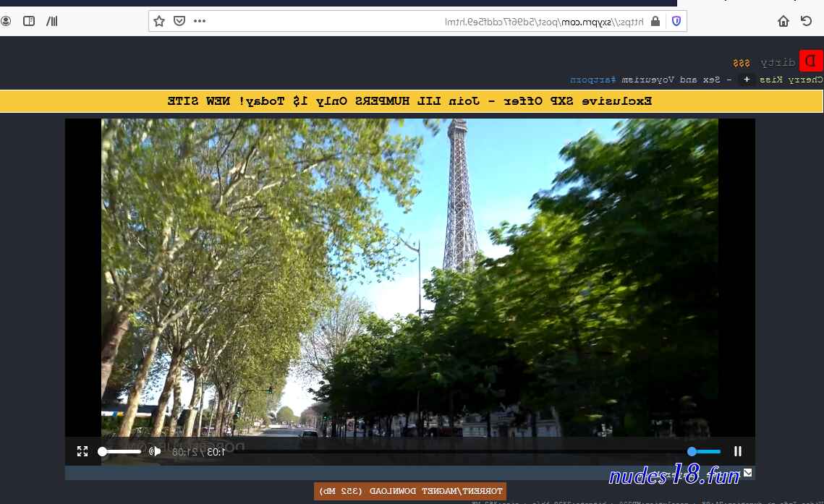Open the Library bookshelf icon

pyautogui.click(x=52, y=21)
